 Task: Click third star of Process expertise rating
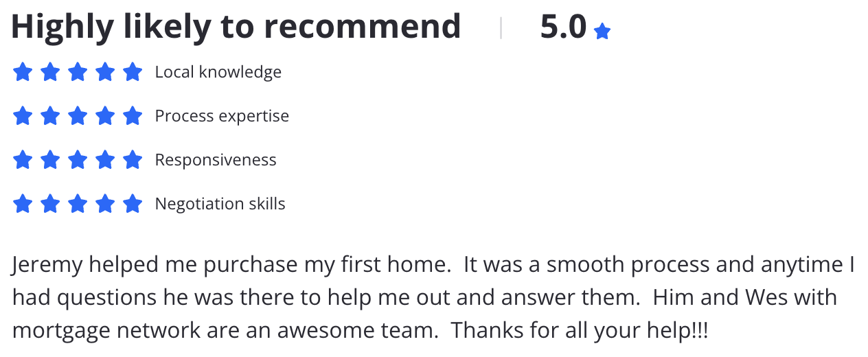point(78,116)
